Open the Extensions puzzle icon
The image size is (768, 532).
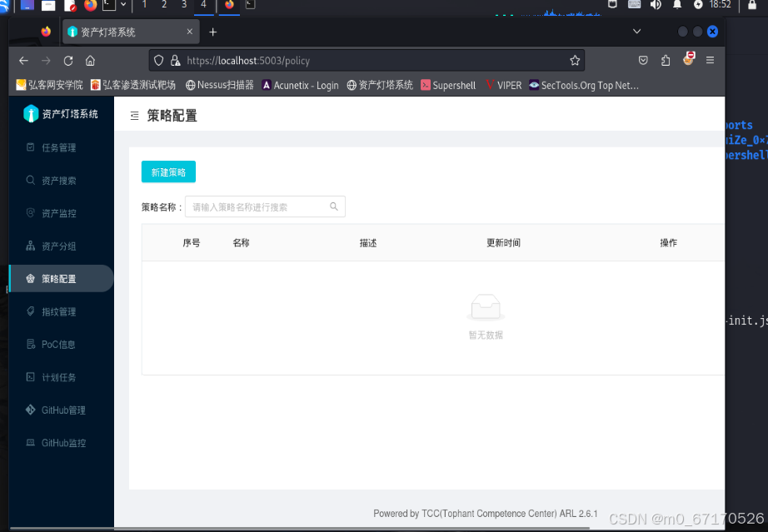(x=666, y=60)
